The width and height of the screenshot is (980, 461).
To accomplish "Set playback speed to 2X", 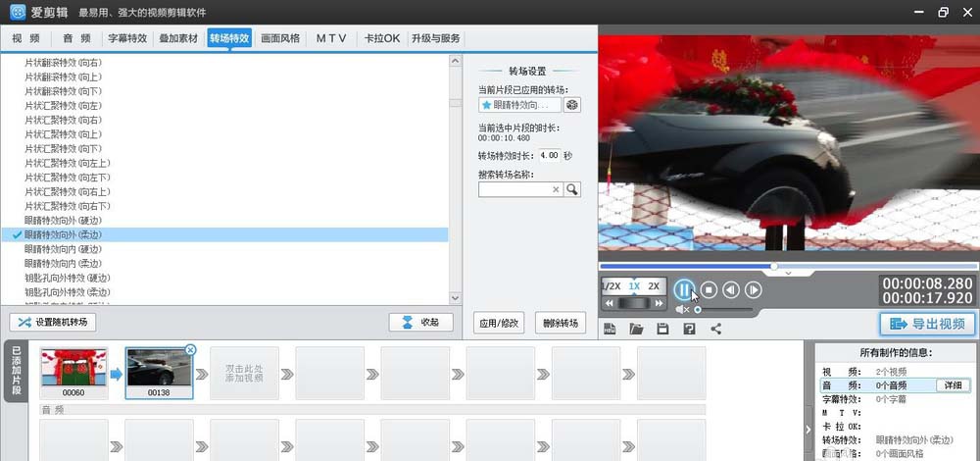I will pyautogui.click(x=654, y=286).
